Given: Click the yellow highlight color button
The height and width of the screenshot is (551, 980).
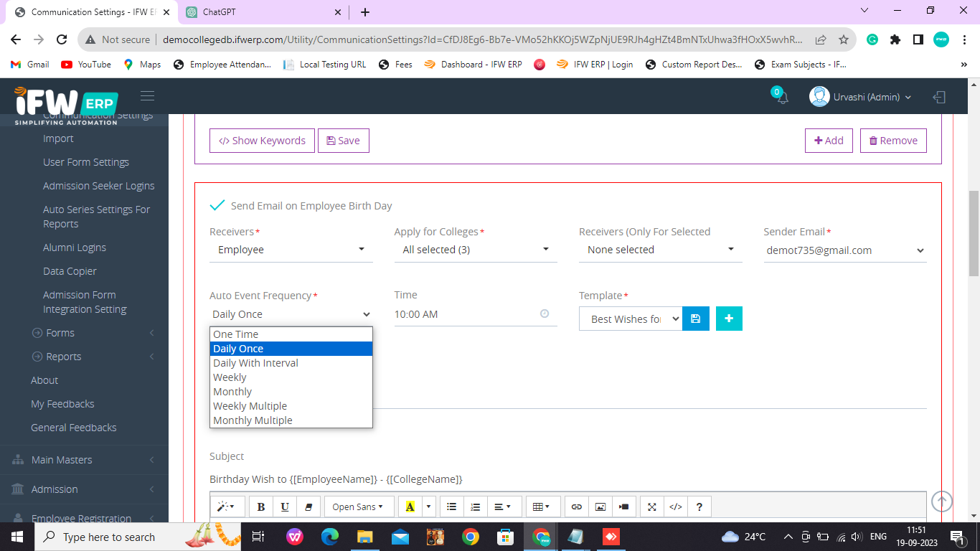Looking at the screenshot, I should [410, 507].
